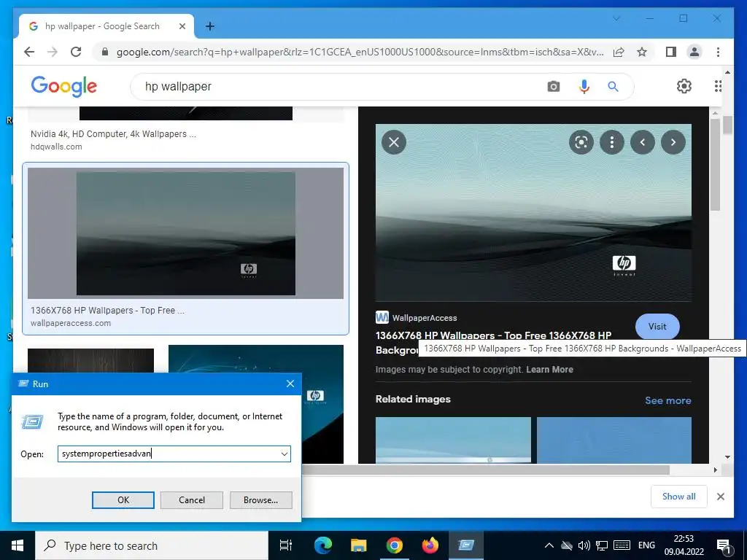Open the taskbar clock showing 22:53
747x560 pixels.
click(x=684, y=545)
